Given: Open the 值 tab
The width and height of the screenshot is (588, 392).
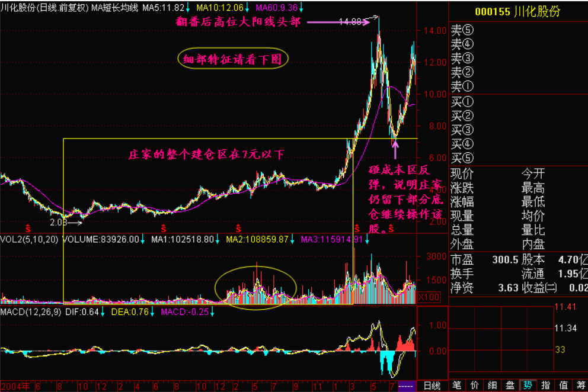Looking at the screenshot, I should pyautogui.click(x=563, y=385).
